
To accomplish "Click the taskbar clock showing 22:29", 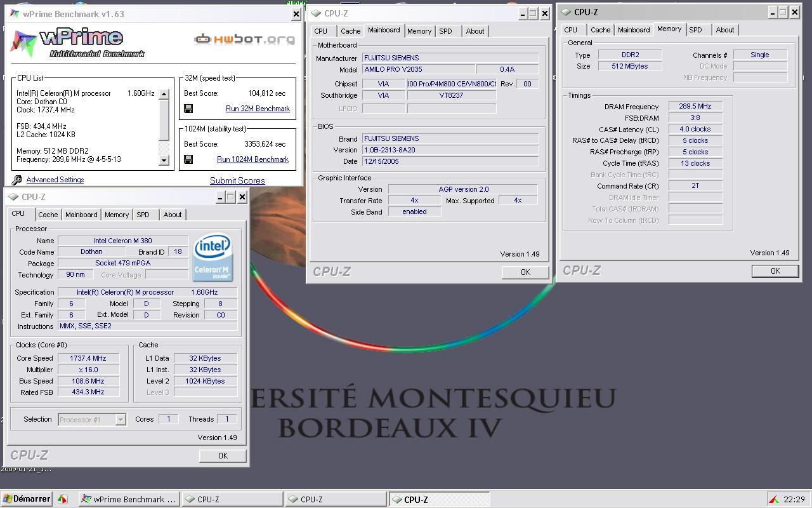I will pos(794,499).
